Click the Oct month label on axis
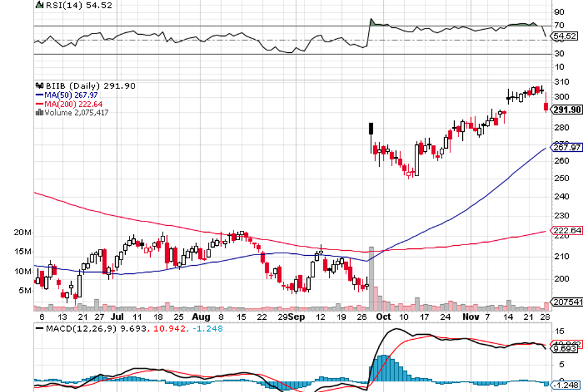 (x=384, y=316)
